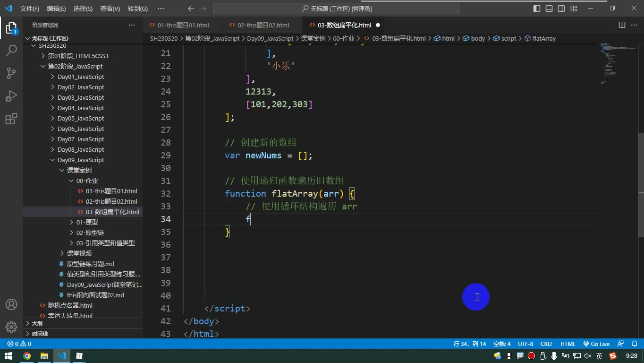This screenshot has width=644, height=363.
Task: Switch to the 02-this题目02.html tab
Action: [x=263, y=25]
